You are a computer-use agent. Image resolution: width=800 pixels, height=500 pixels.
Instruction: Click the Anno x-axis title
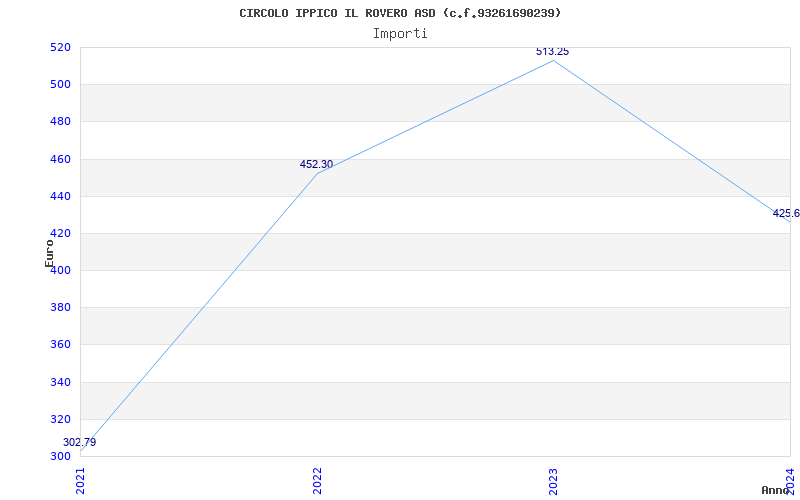[x=774, y=490]
